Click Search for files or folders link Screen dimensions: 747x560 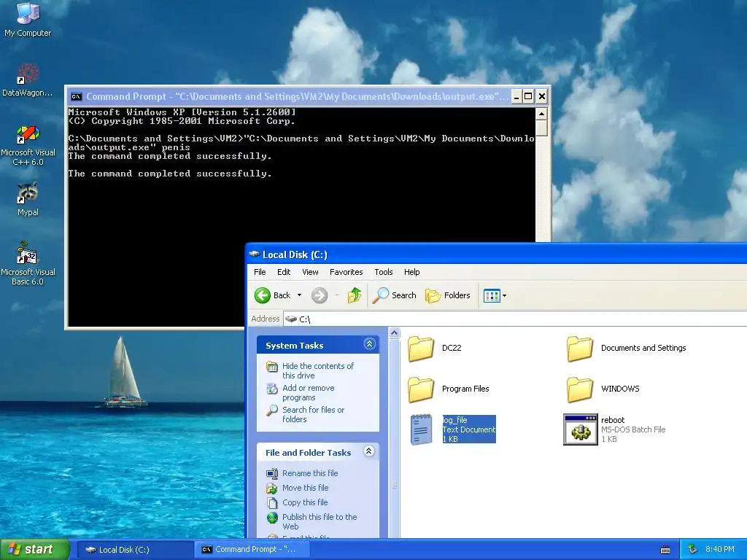[x=314, y=415]
